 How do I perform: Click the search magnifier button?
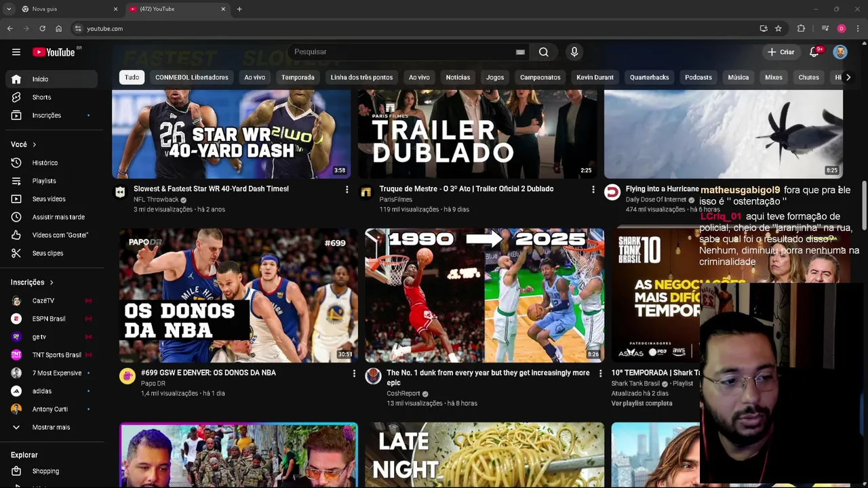coord(544,52)
